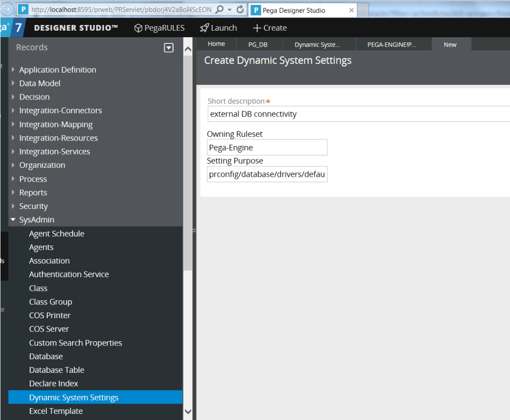
Task: Expand the Security category
Action: coord(13,206)
